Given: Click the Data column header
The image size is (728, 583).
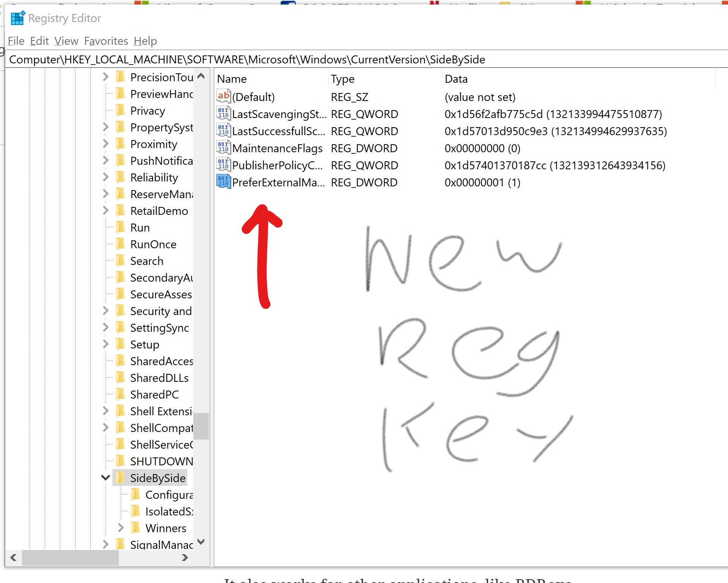Looking at the screenshot, I should [579, 79].
